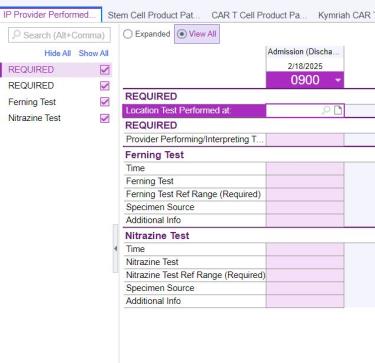Click the Ferning section Specimen Source cell

coord(305,207)
